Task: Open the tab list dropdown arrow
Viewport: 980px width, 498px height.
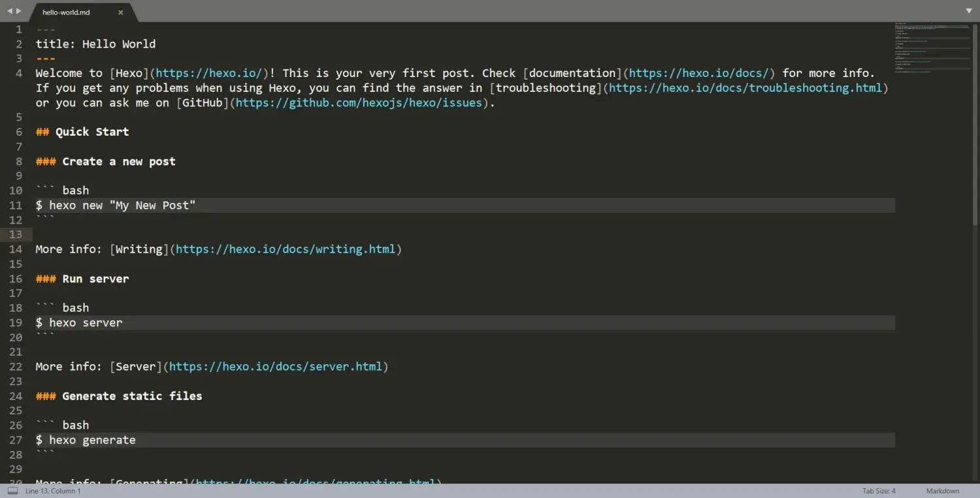Action: 969,11
